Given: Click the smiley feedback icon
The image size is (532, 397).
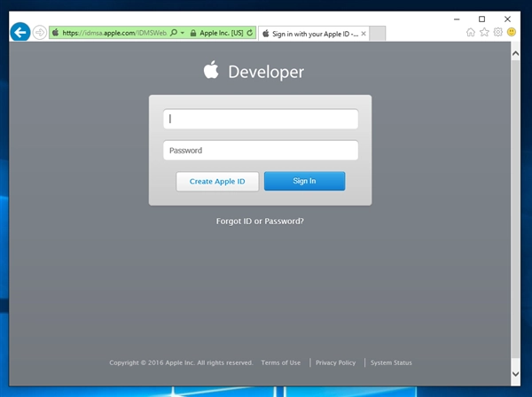Looking at the screenshot, I should (512, 32).
